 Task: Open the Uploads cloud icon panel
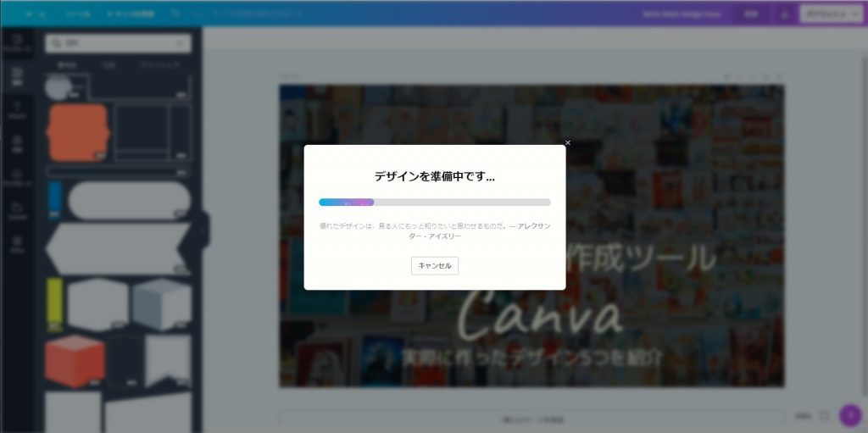pos(17,176)
